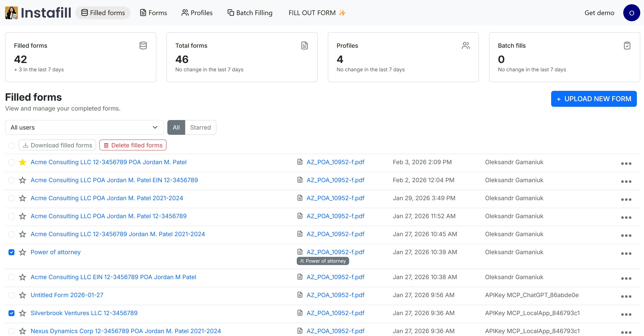Toggle the select-all checkbox above the forms list
The image size is (644, 336).
(x=12, y=146)
